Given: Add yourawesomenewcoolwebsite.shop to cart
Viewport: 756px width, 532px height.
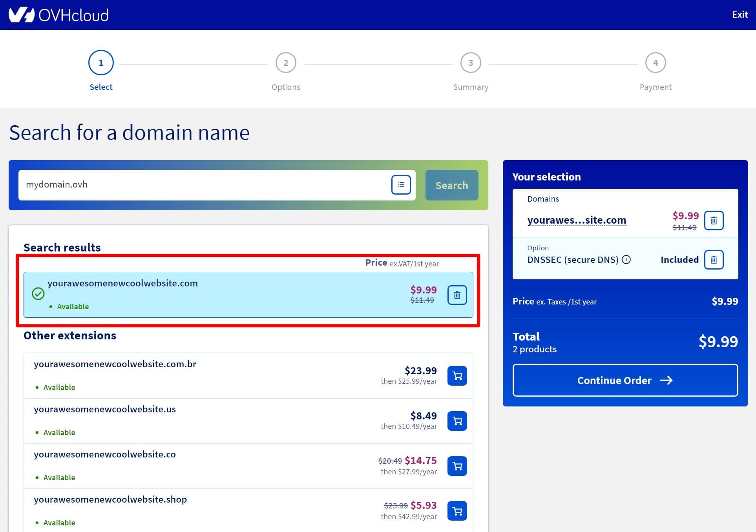Looking at the screenshot, I should point(457,510).
